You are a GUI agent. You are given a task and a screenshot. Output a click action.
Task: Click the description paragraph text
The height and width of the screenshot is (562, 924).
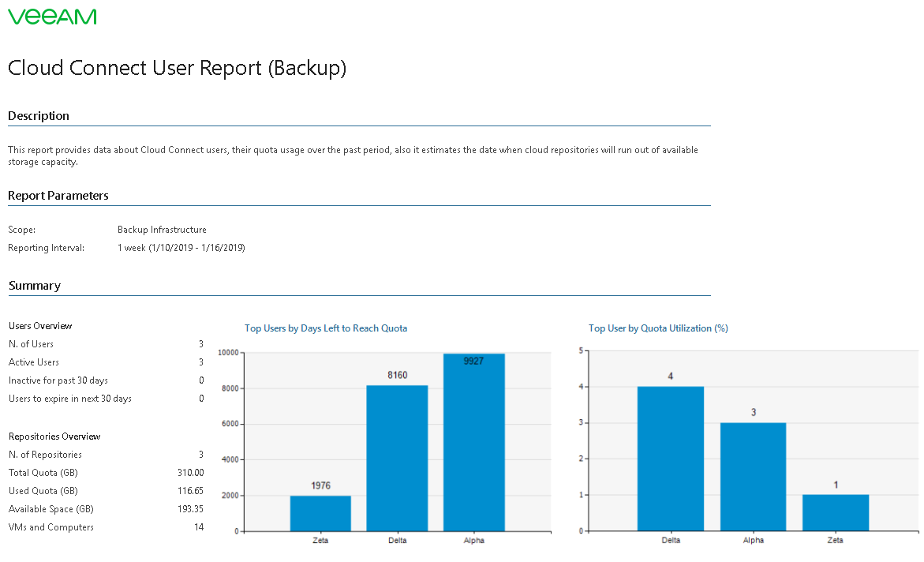(353, 155)
